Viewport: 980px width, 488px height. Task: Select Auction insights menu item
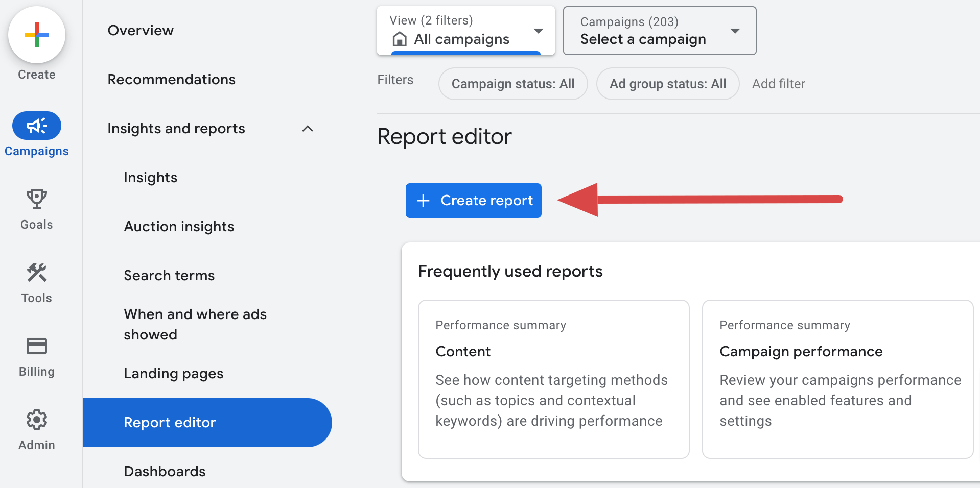coord(179,227)
